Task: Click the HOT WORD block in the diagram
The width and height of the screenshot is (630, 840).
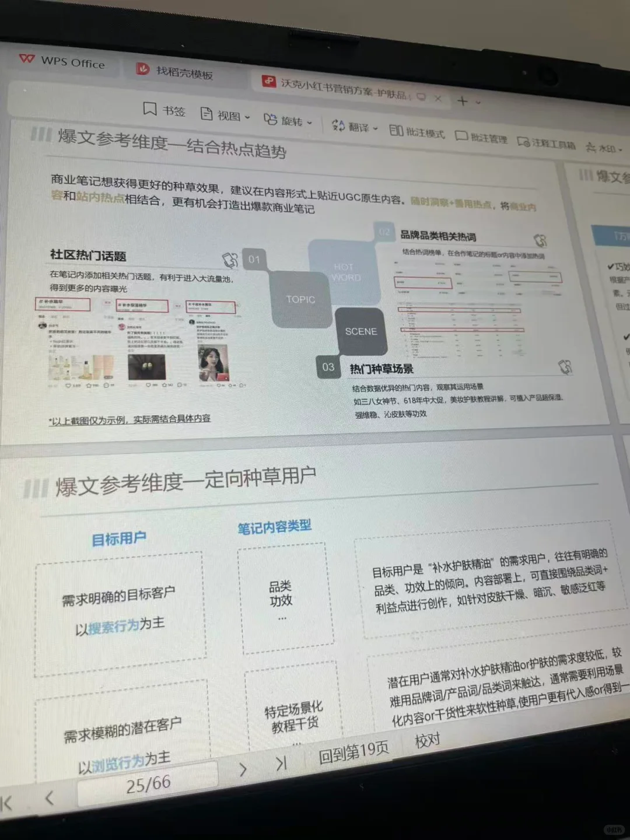Action: click(x=344, y=272)
